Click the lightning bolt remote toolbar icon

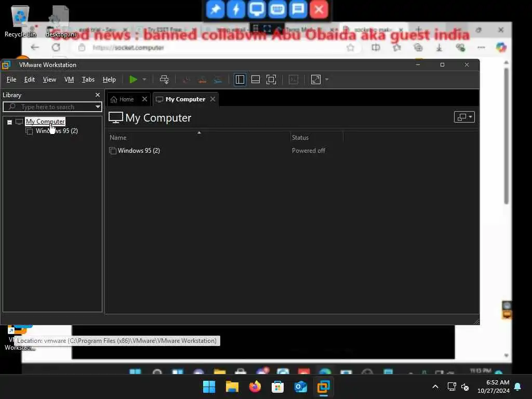point(236,9)
